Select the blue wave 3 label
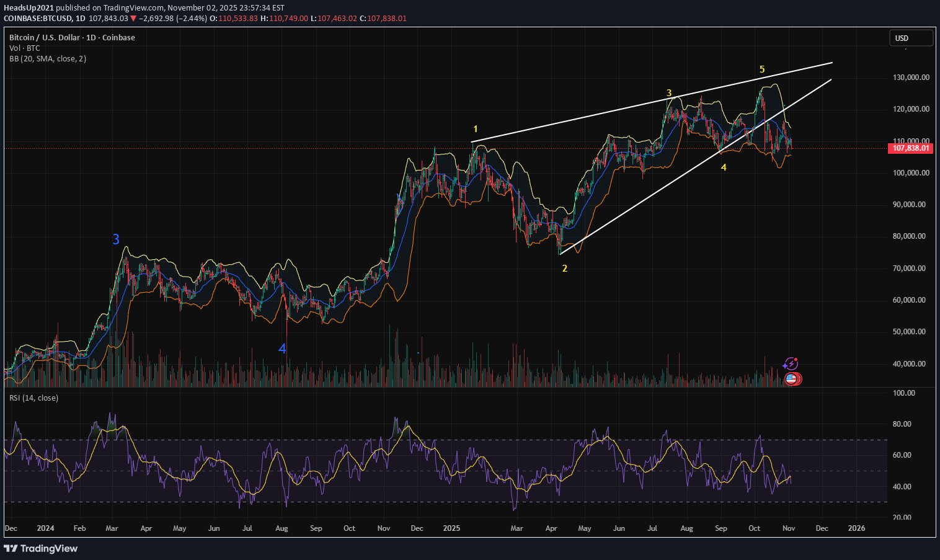940x560 pixels. (116, 239)
